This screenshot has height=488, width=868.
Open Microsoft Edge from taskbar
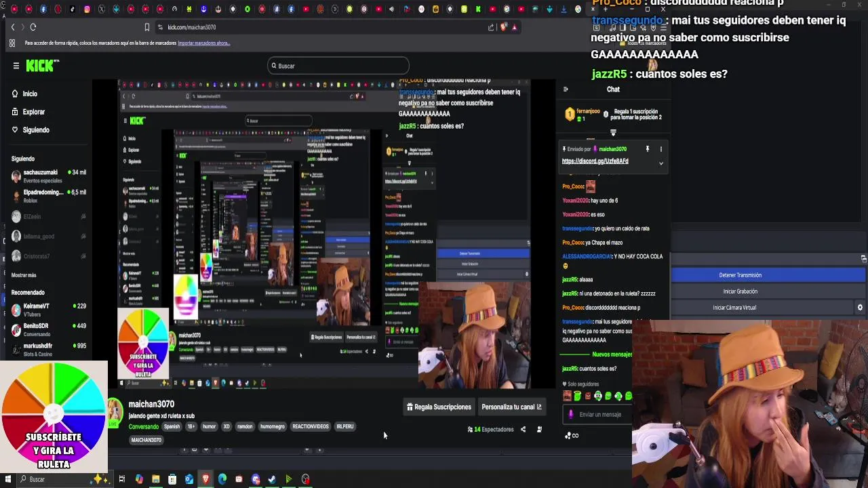tap(222, 479)
